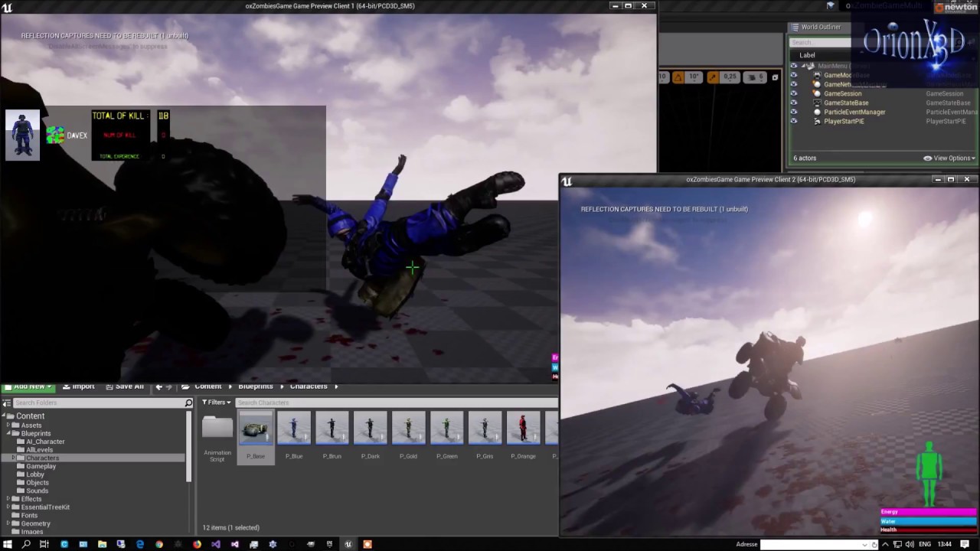Click Save All in Content Browser

click(124, 386)
